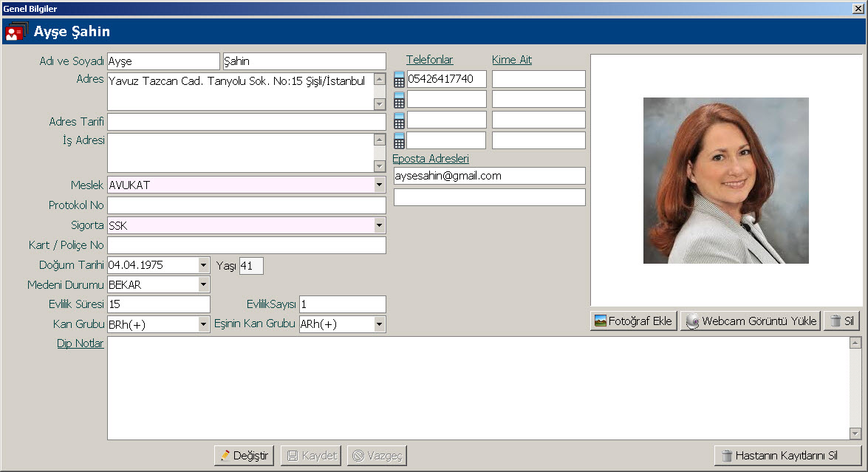The image size is (868, 472).
Task: Follow the Eposta Adresleri link
Action: [431, 159]
